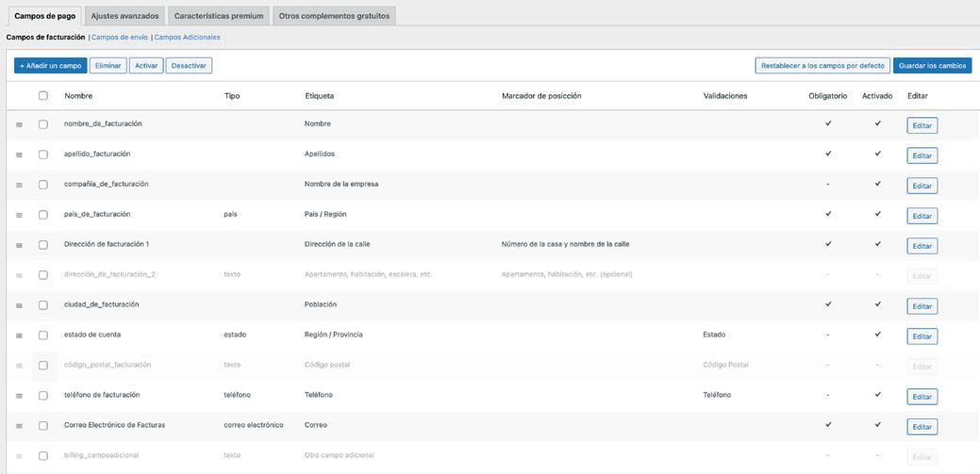Screen dimensions: 980x474
Task: Tick checkbox for dirección_de_facturación_2
Action: pos(43,275)
